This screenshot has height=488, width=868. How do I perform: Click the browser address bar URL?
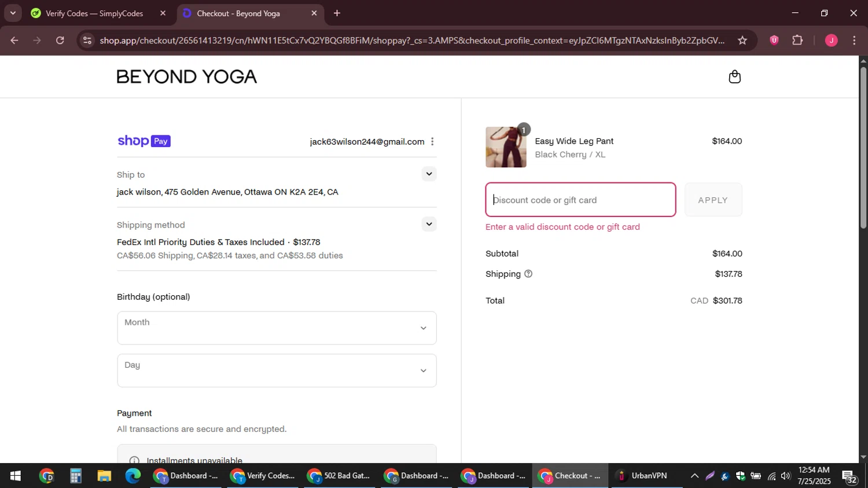(x=411, y=41)
